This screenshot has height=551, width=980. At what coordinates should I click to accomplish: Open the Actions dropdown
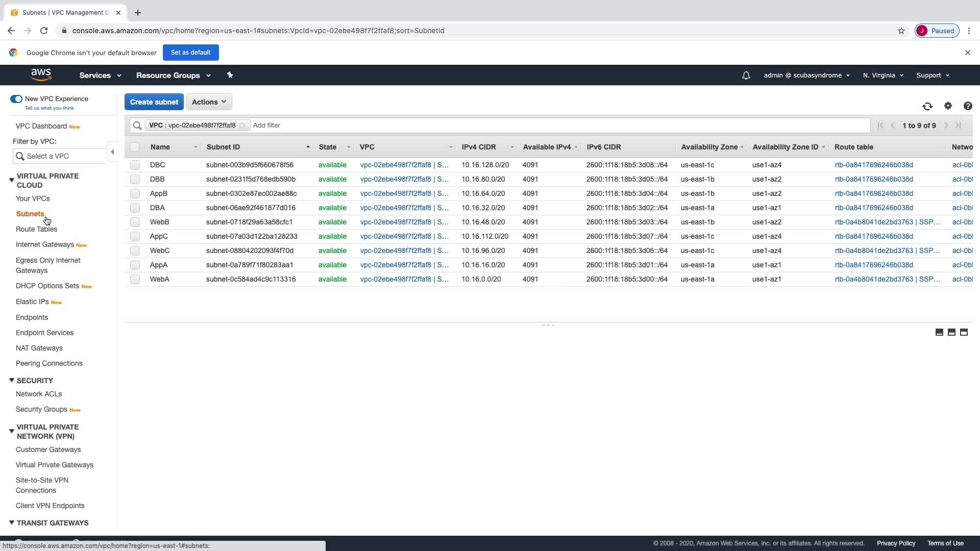coord(209,102)
